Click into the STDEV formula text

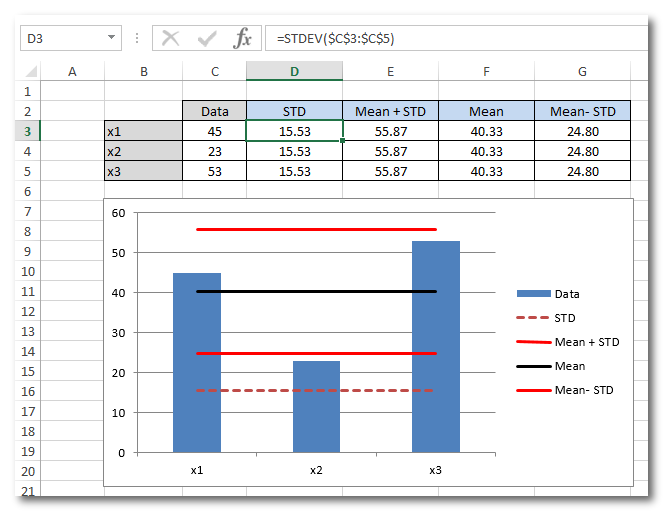click(x=341, y=39)
